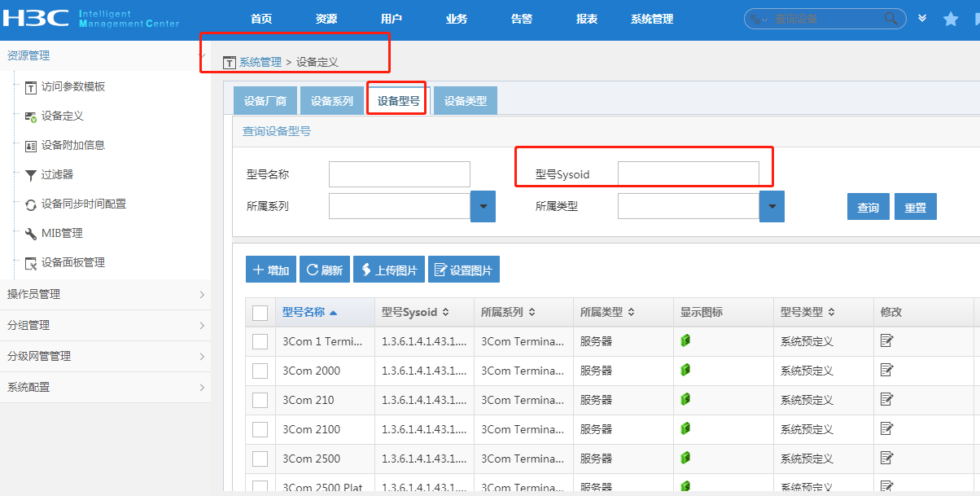
Task: Check the 3Com 1 Termi... row checkbox
Action: point(260,341)
